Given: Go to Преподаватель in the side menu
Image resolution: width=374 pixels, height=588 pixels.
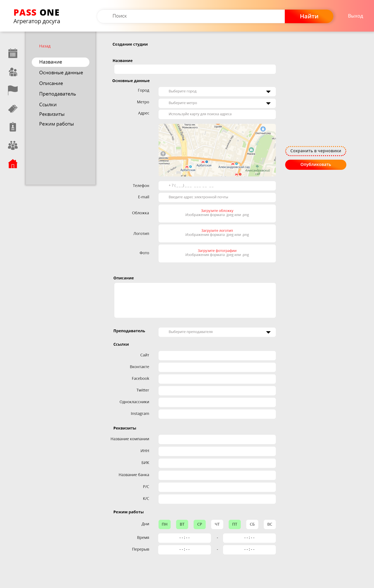Looking at the screenshot, I should (x=58, y=94).
